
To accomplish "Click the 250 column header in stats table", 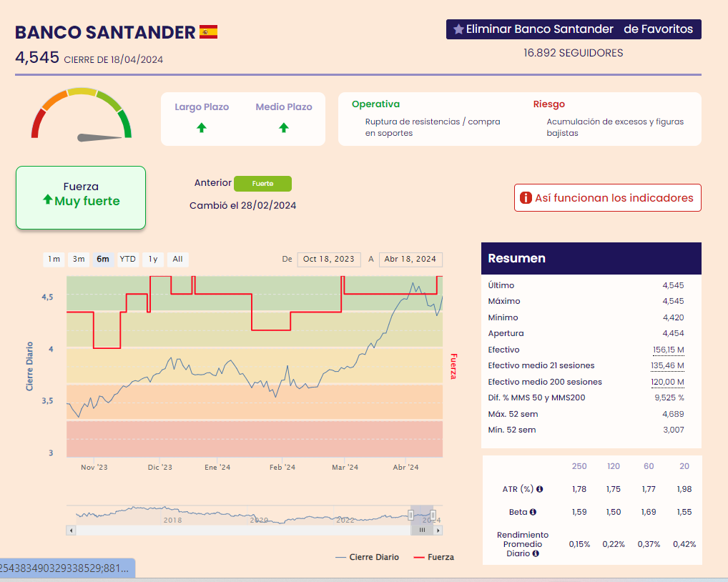I will pyautogui.click(x=579, y=466).
